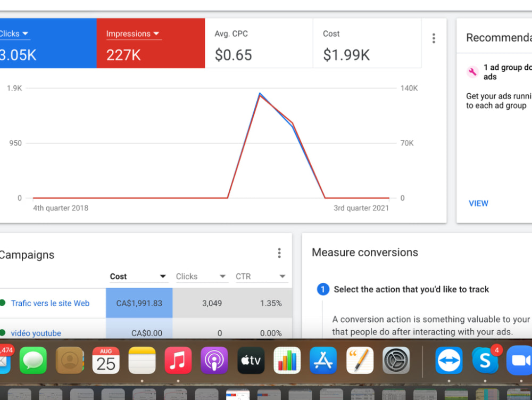Screen dimensions: 532x400
Task: Open Mail with the red badge in the dock
Action: 5,360
